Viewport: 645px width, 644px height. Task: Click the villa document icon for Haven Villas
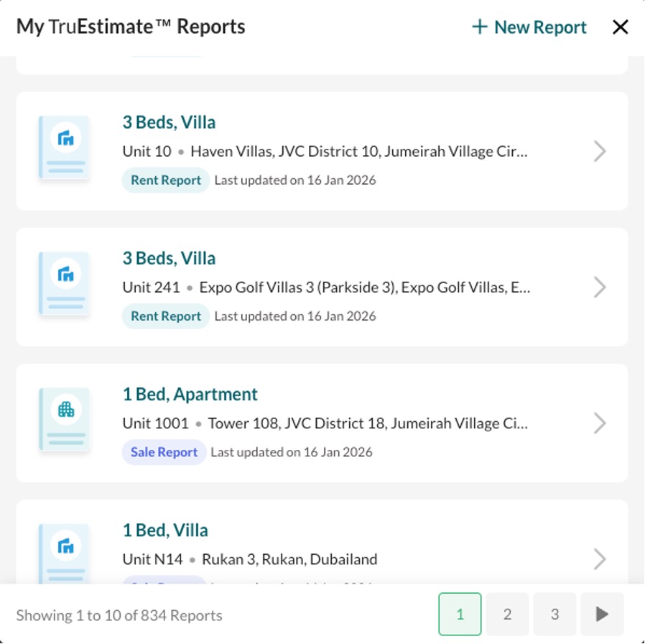click(x=65, y=147)
